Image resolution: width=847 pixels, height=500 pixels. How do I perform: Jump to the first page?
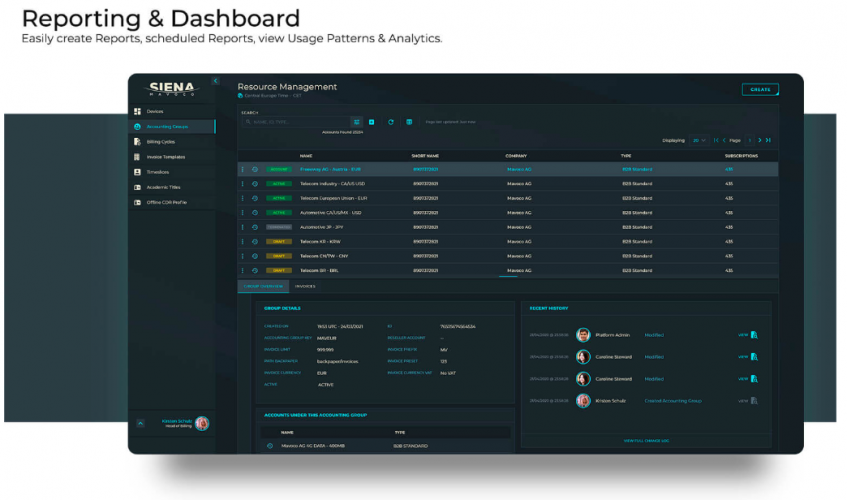(716, 140)
